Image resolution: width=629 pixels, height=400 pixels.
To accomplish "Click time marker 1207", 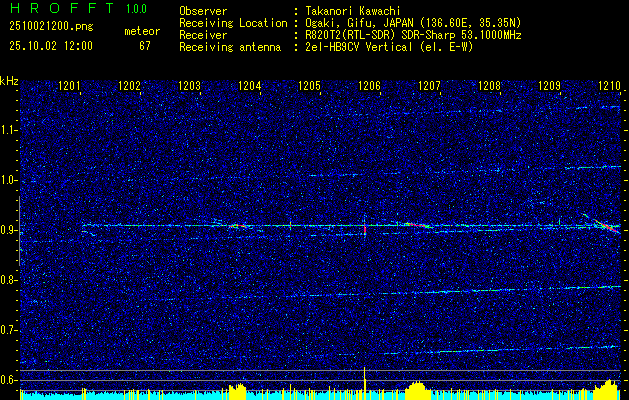I will click(x=429, y=85).
